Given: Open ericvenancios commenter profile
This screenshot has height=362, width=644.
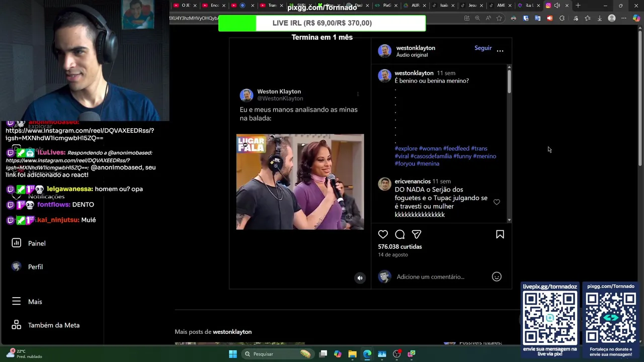Looking at the screenshot, I should tap(413, 181).
